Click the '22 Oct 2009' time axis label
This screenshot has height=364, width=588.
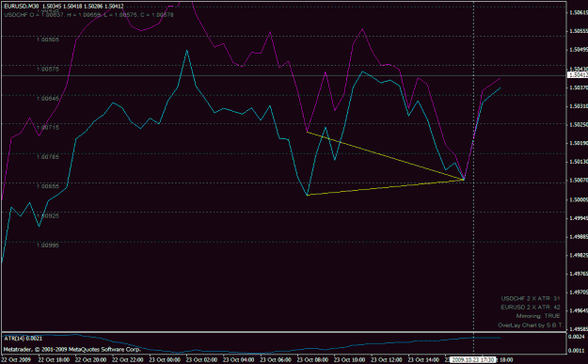coord(16,360)
